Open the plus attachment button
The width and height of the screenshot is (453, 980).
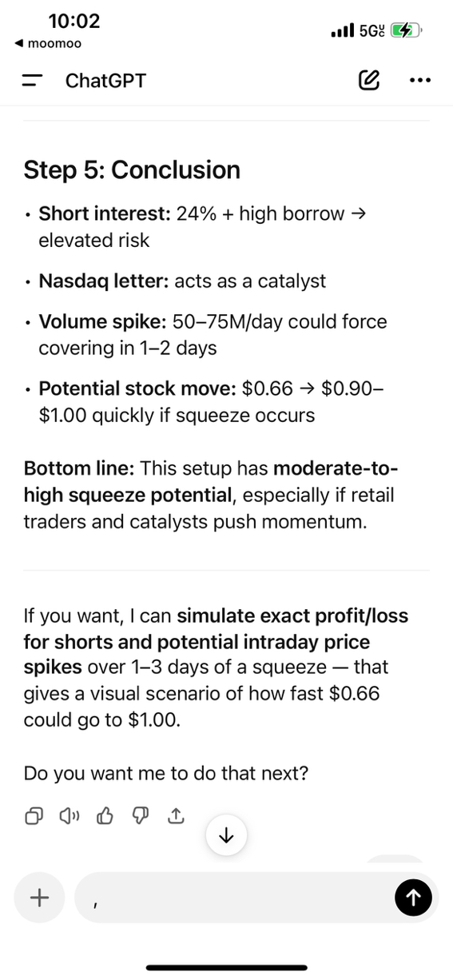39,898
